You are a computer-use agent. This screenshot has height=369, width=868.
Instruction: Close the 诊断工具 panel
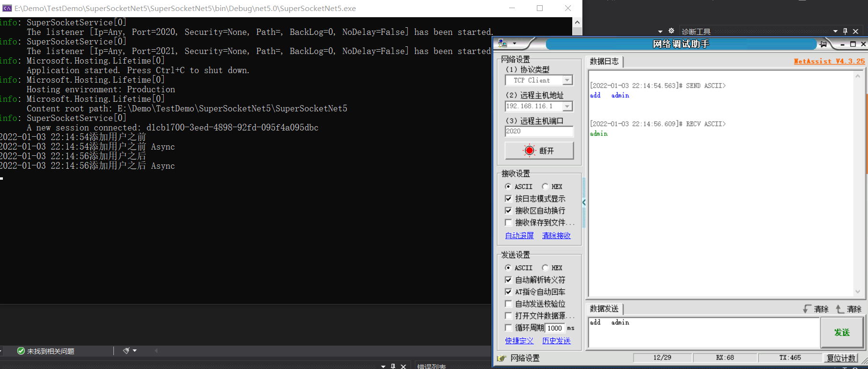[856, 32]
